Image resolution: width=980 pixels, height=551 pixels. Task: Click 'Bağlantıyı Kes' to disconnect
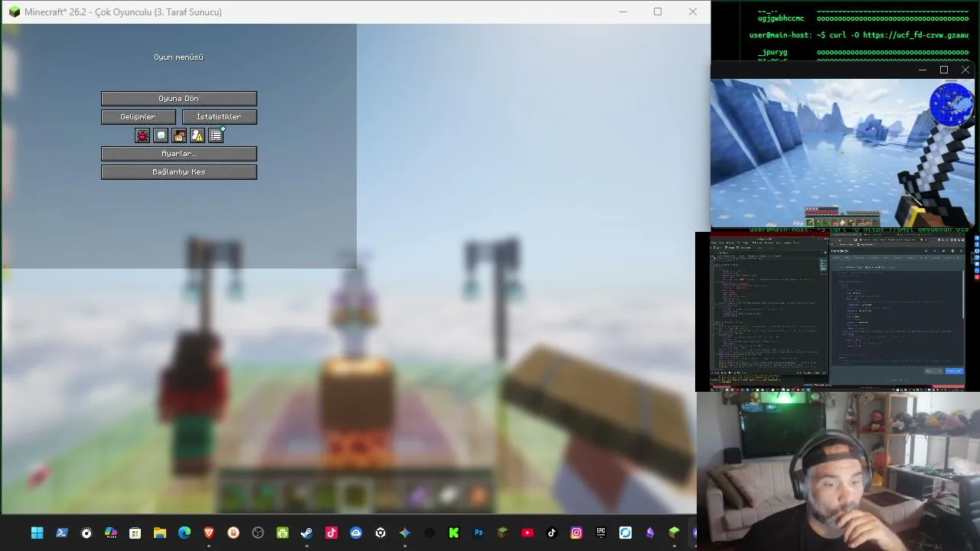[x=178, y=172]
